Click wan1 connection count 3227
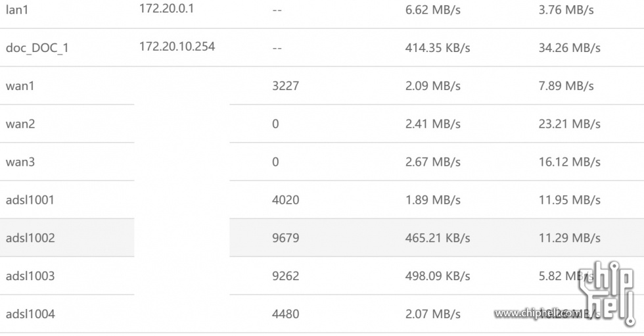 pos(285,86)
